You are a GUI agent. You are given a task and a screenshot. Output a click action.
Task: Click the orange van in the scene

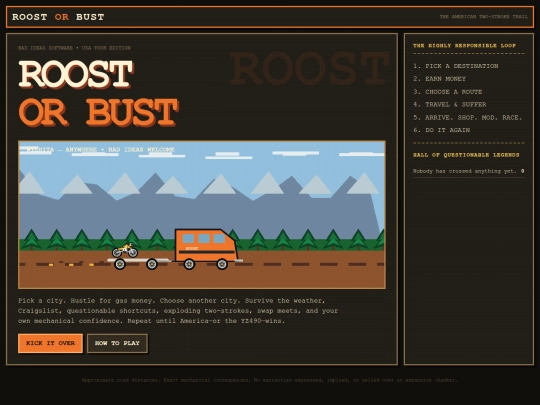[206, 249]
